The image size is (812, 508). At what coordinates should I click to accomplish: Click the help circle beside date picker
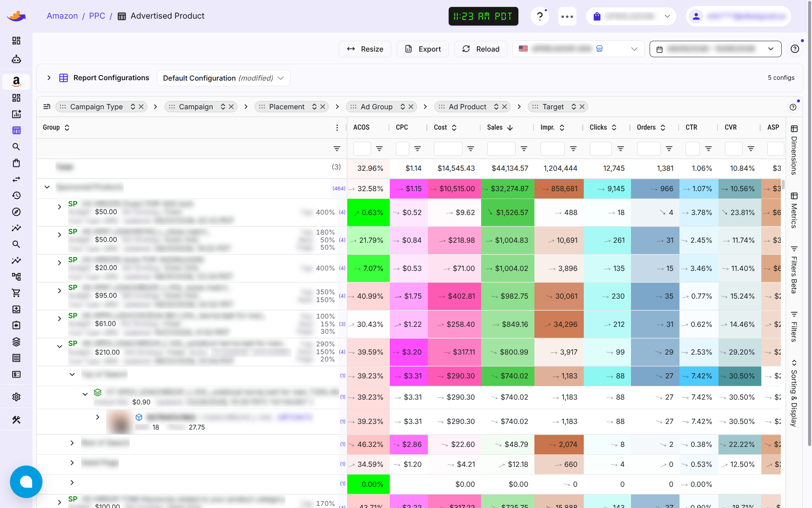pos(795,49)
